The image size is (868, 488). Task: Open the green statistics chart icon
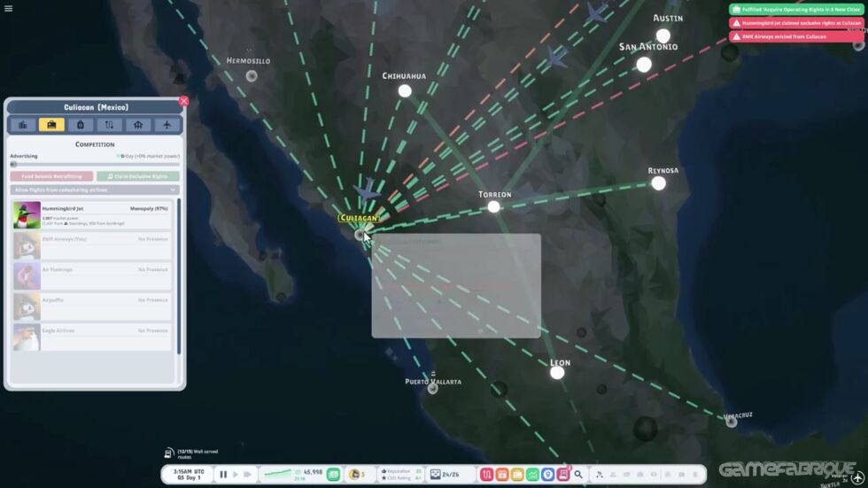point(532,474)
